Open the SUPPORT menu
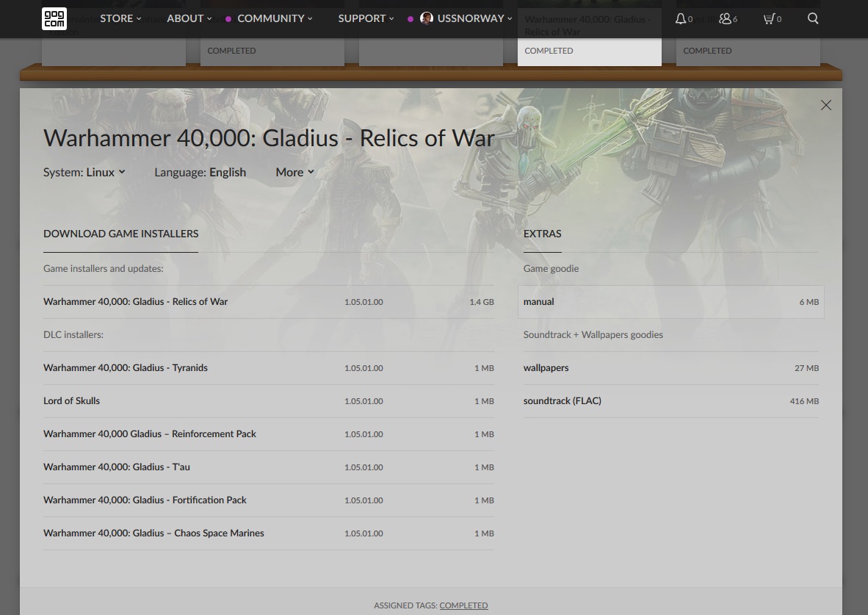This screenshot has width=868, height=615. coord(366,18)
